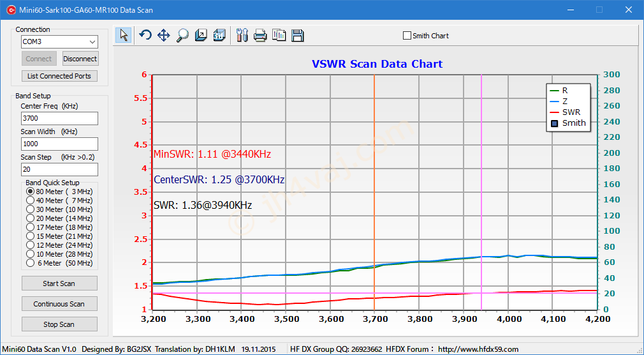The height and width of the screenshot is (355, 644).
Task: Click the Designed By: BG2JSX status text
Action: [x=117, y=349]
